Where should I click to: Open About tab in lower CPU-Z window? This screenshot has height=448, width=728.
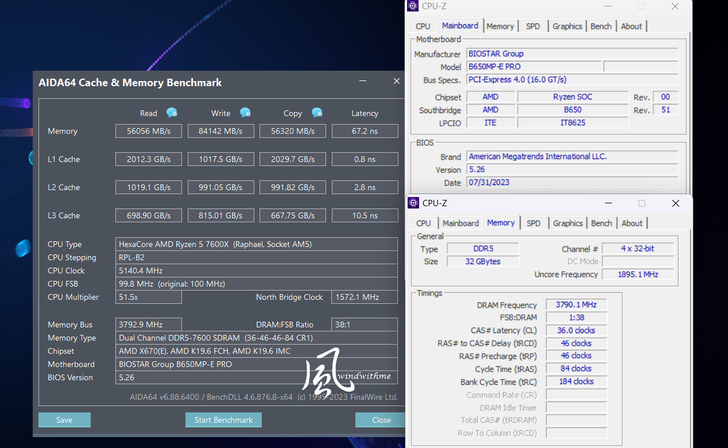[x=632, y=224]
